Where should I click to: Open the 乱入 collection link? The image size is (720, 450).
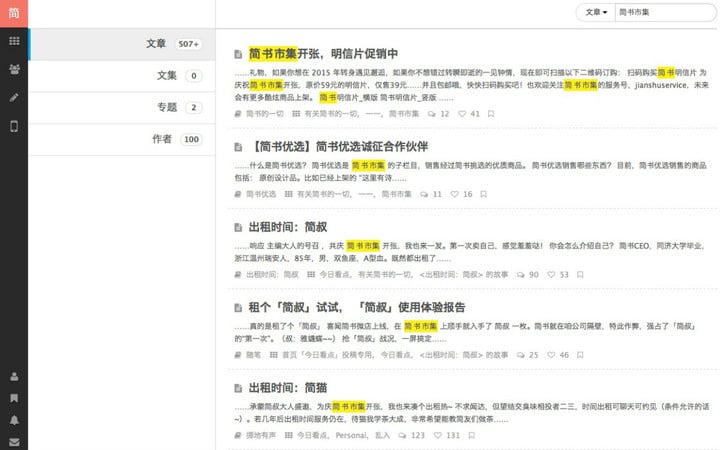coord(382,435)
